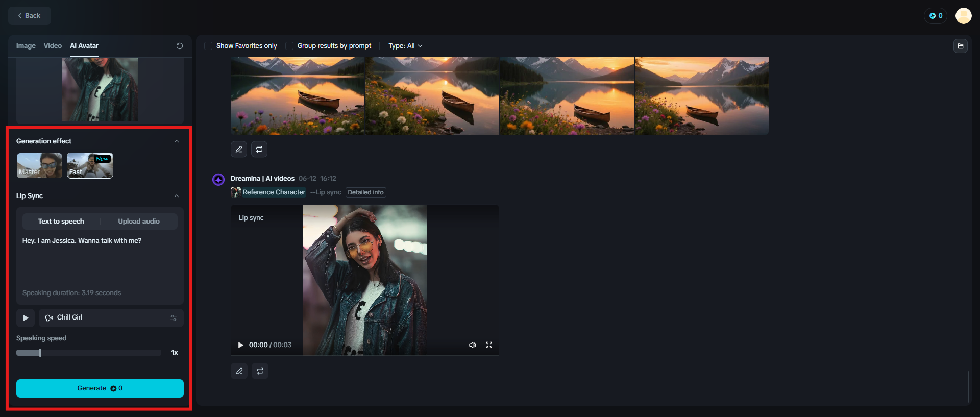The width and height of the screenshot is (980, 417).
Task: Collapse the Lip Sync section
Action: click(177, 196)
